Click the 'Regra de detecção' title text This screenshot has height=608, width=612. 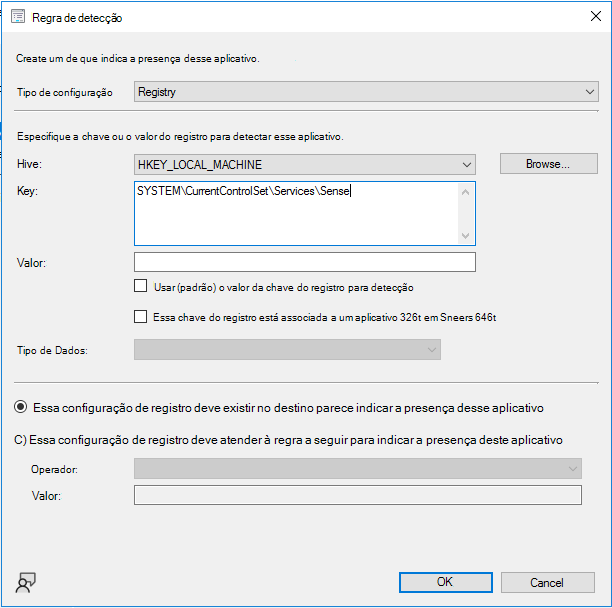pos(77,18)
